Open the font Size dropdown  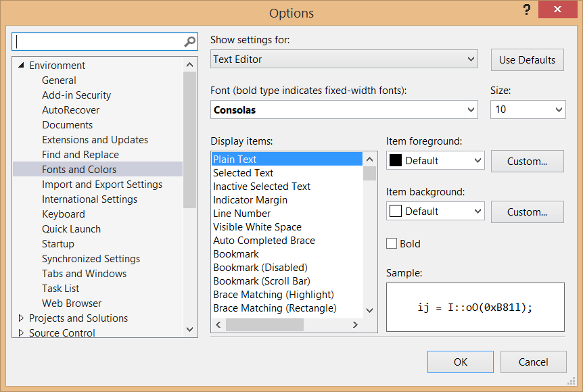pyautogui.click(x=528, y=109)
